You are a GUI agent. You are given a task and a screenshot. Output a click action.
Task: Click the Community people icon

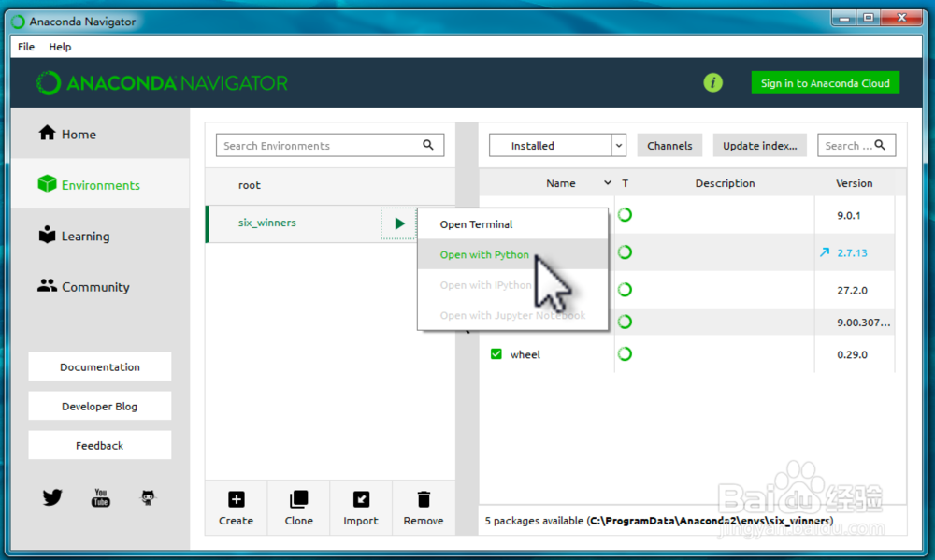click(47, 286)
